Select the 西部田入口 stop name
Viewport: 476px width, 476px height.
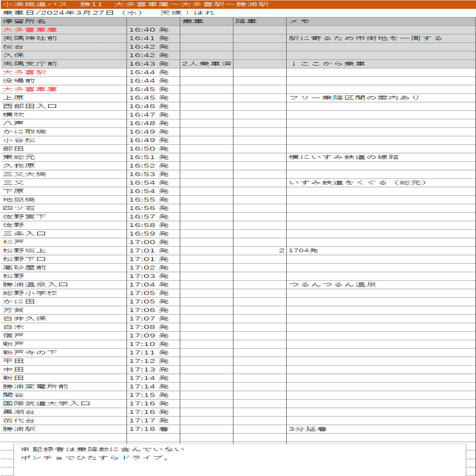30,106
